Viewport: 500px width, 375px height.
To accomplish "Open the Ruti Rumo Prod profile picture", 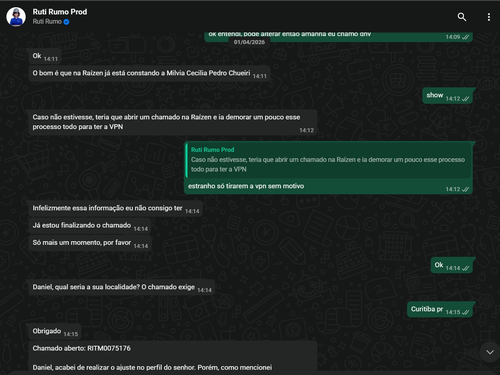I will (16, 17).
